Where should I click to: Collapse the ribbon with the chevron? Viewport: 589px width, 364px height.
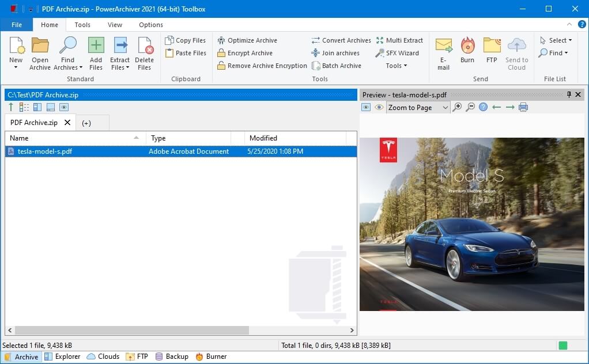569,24
